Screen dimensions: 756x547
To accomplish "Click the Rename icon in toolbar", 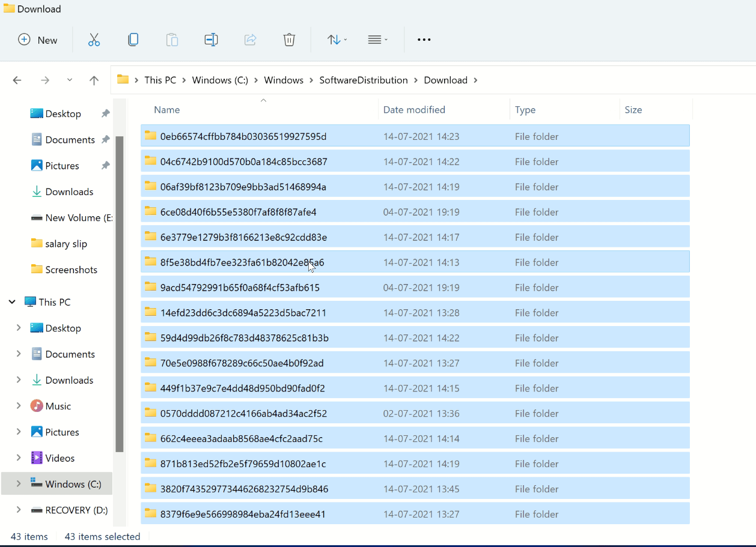I will pos(211,40).
